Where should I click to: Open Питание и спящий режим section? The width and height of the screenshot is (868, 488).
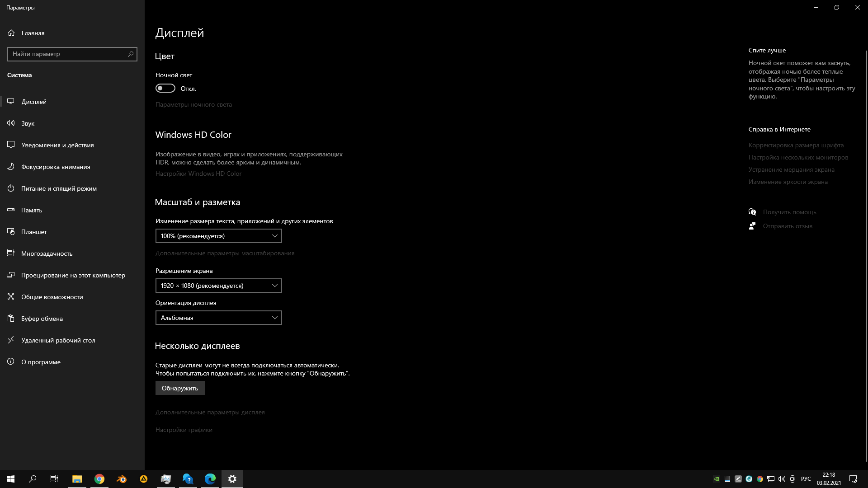[72, 188]
